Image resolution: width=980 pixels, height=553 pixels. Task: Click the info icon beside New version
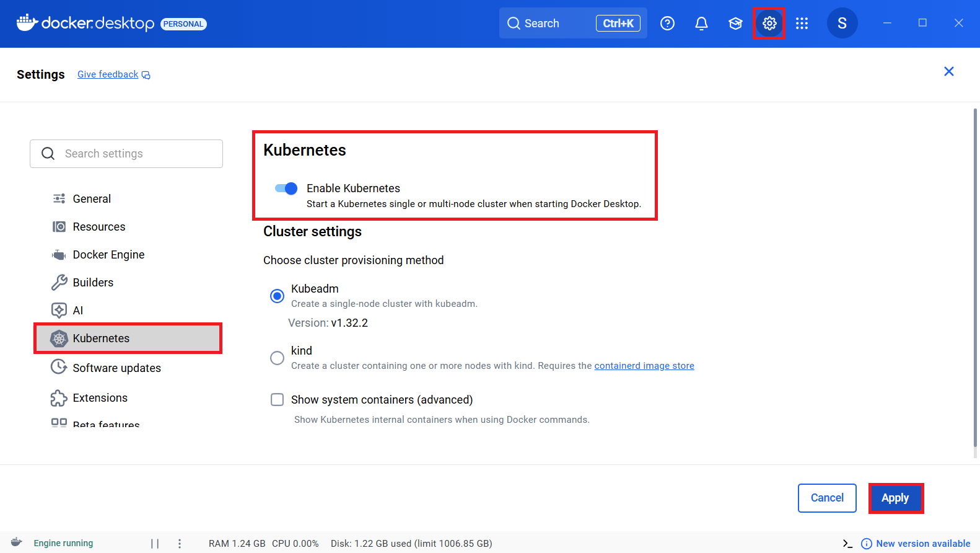coord(867,544)
